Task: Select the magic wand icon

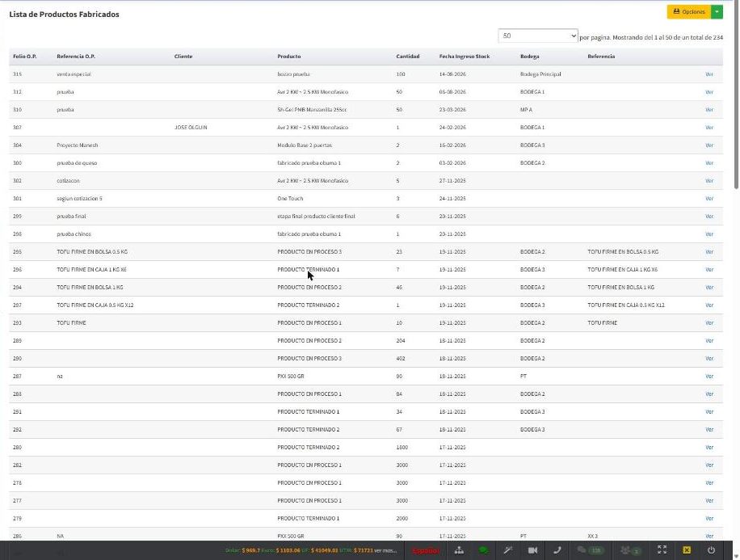Action: 508,550
